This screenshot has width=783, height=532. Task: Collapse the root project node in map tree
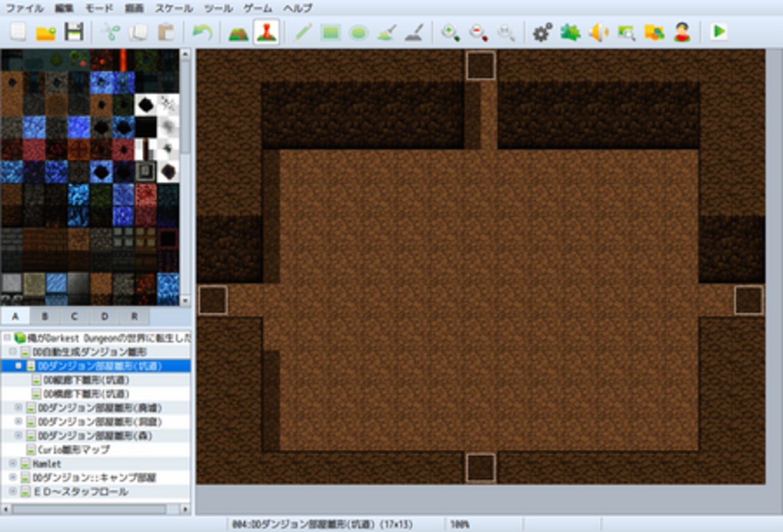7,338
